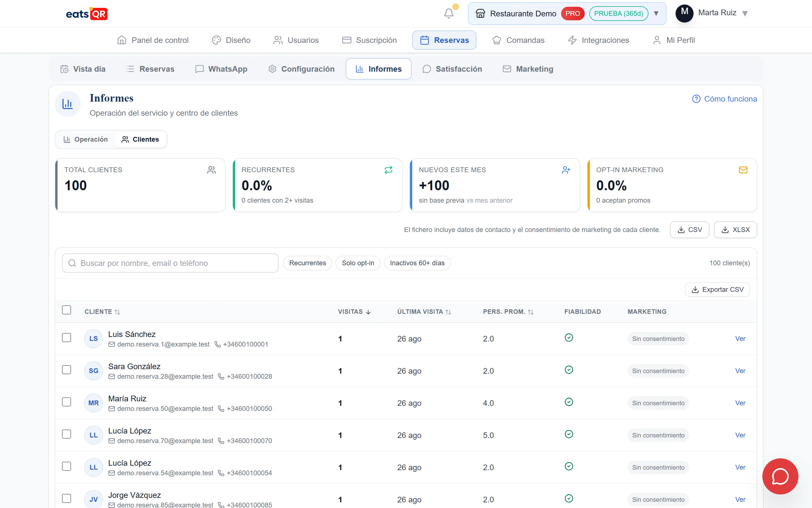812x508 pixels.
Task: Click María Ruiz reliability check icon
Action: coord(569,402)
